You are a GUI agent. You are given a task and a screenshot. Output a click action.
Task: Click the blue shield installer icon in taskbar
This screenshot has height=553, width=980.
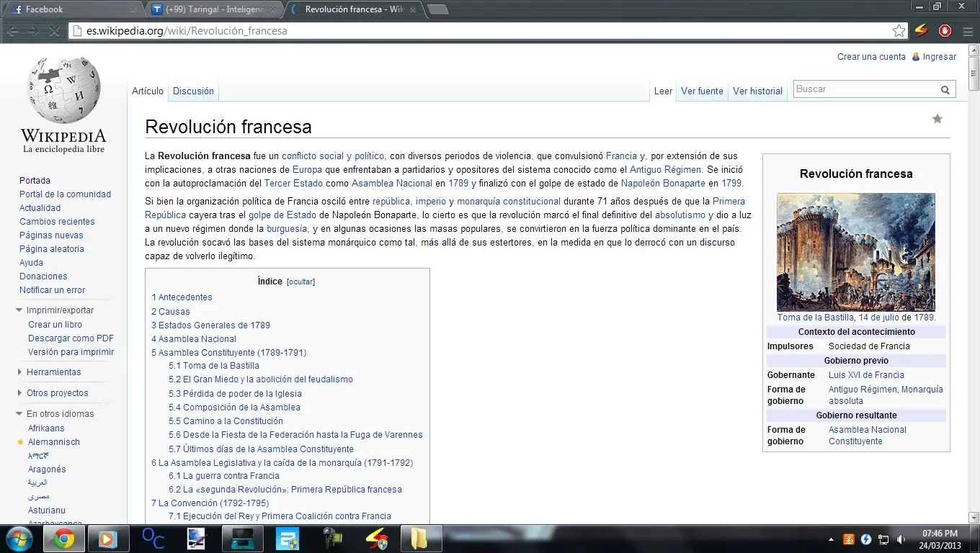coord(287,539)
